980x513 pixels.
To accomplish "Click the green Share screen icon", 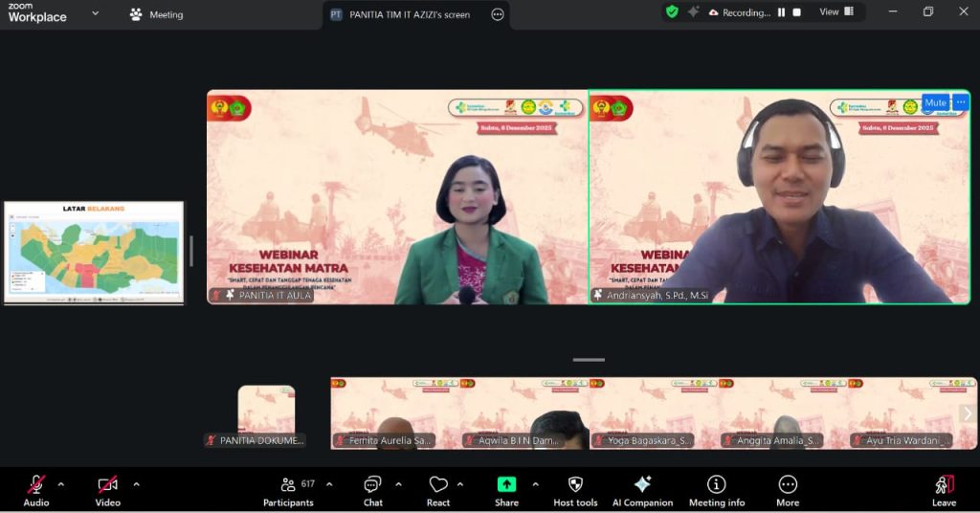I will 506,485.
